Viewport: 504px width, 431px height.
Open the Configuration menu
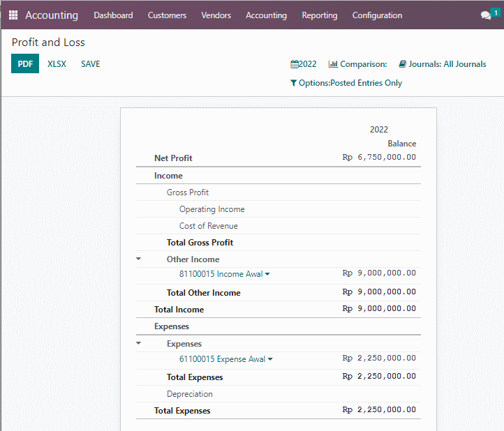377,15
